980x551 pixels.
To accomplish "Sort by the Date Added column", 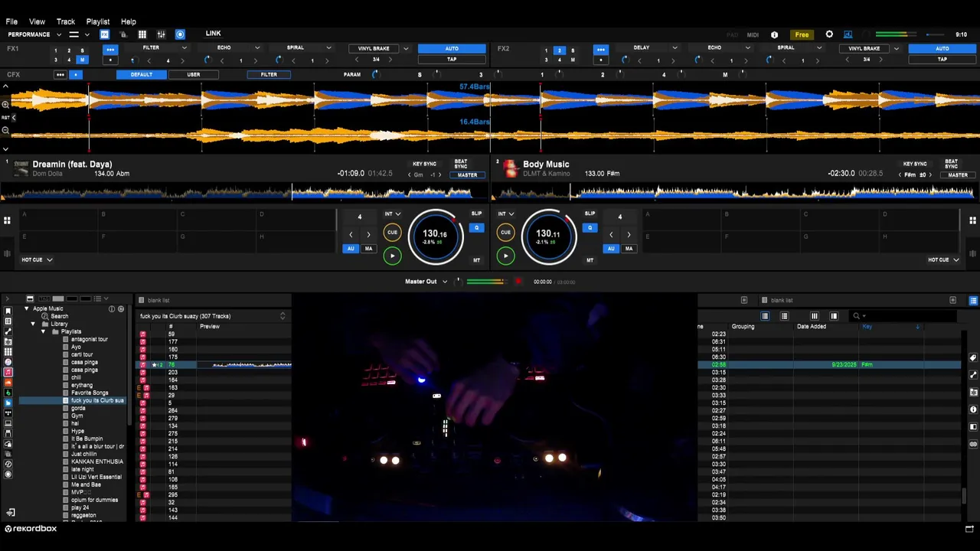I will pyautogui.click(x=812, y=327).
